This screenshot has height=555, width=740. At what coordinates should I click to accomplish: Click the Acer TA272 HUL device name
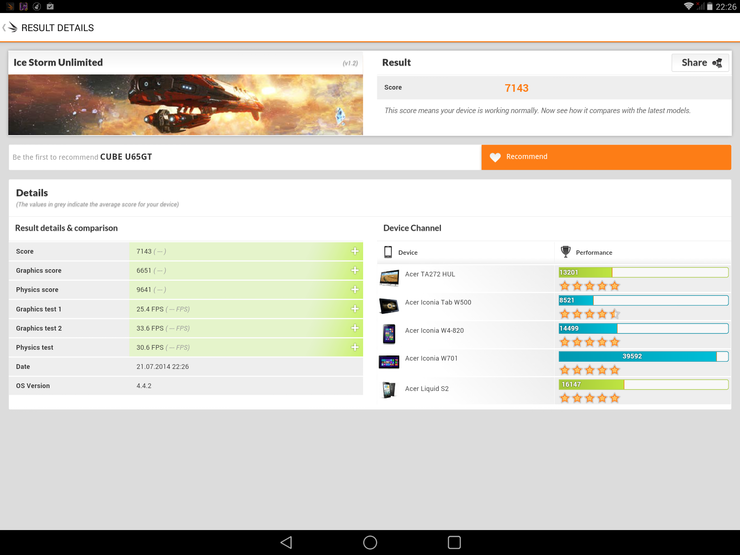click(430, 274)
